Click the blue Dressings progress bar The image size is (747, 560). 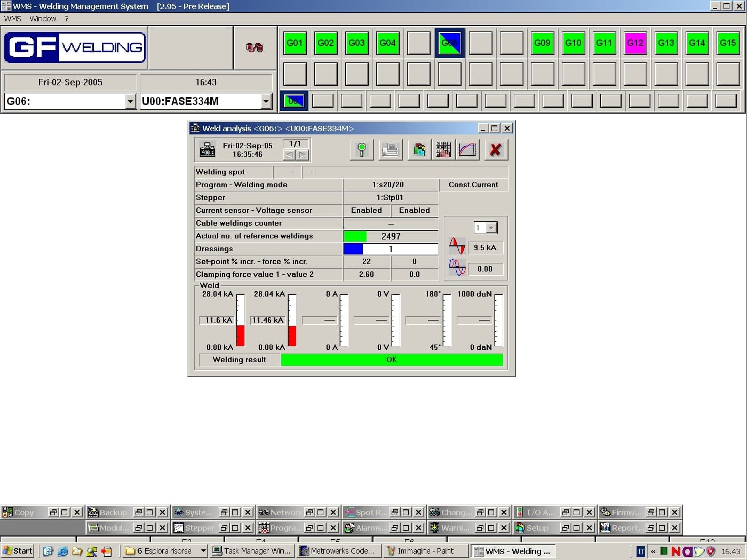[353, 249]
